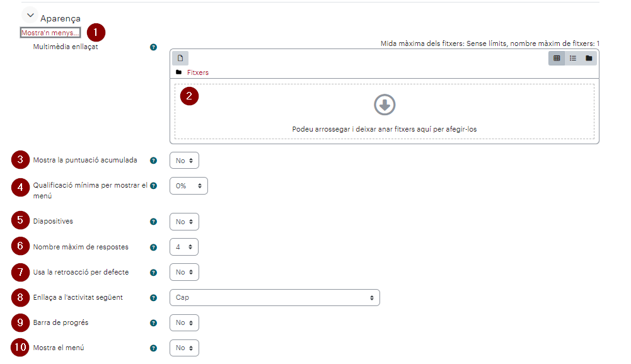Collapse the Aparença section chevron
Screen dimensions: 631x364
click(30, 16)
